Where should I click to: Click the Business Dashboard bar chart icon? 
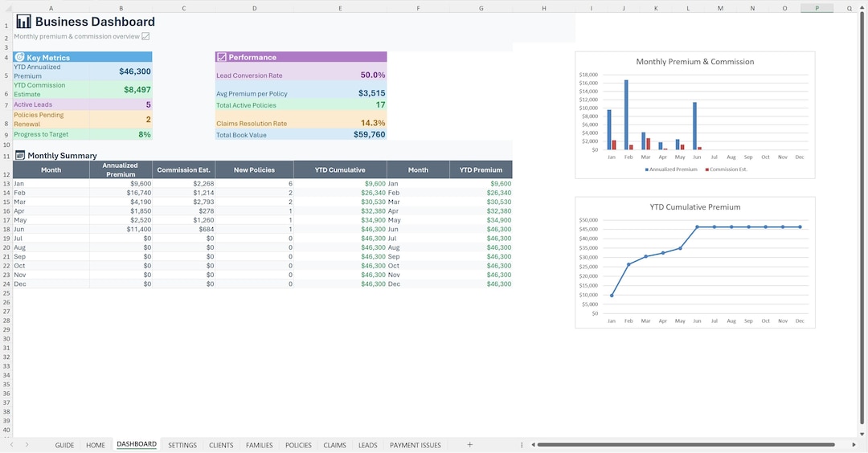coord(23,22)
